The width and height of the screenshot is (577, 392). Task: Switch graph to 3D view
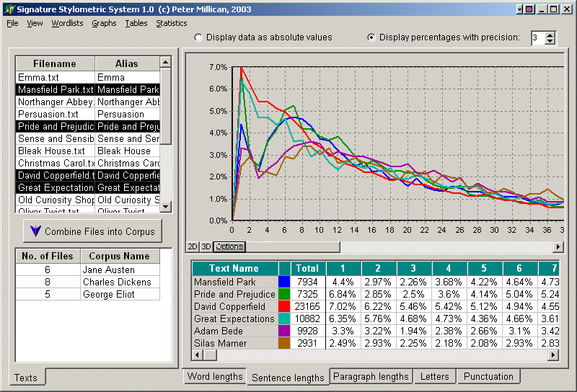(x=206, y=246)
